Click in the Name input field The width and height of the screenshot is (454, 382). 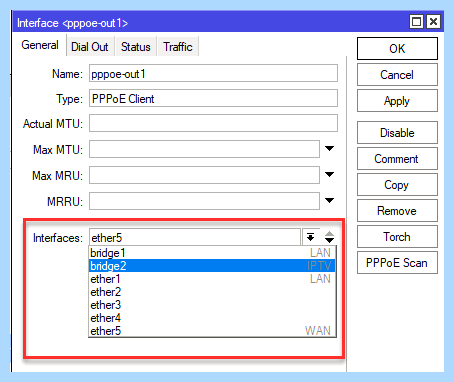(x=213, y=73)
